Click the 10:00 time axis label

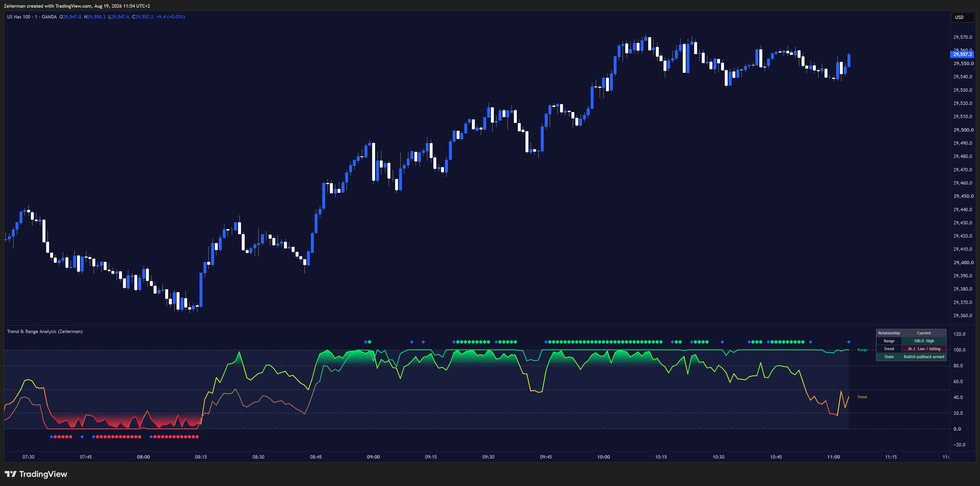603,457
